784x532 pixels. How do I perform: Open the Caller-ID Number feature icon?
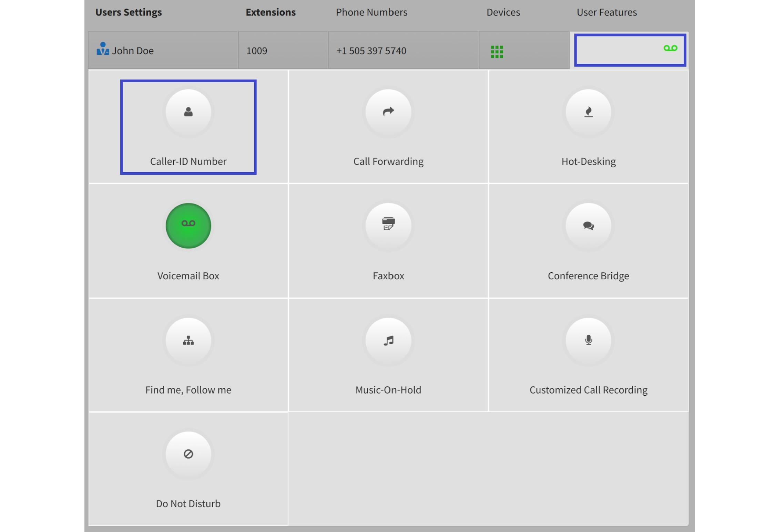(x=188, y=112)
